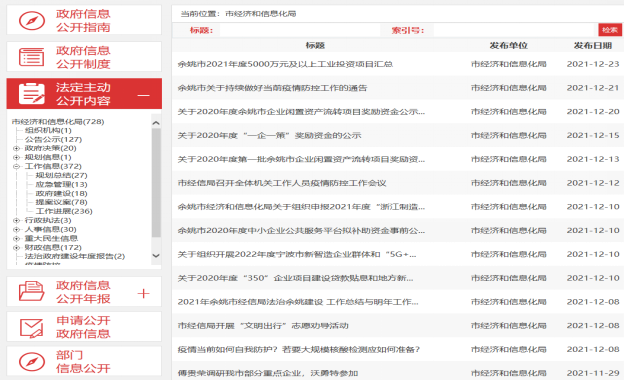Select 组织机构(1) in the tree
The image size is (625, 380).
pos(48,130)
